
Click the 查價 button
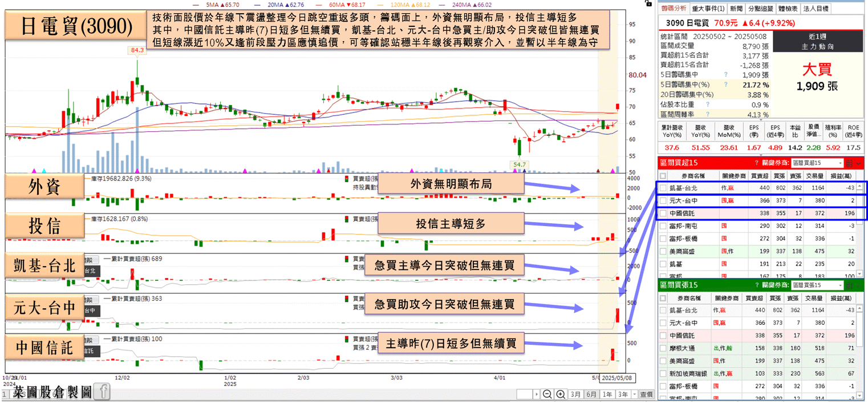[x=646, y=394]
